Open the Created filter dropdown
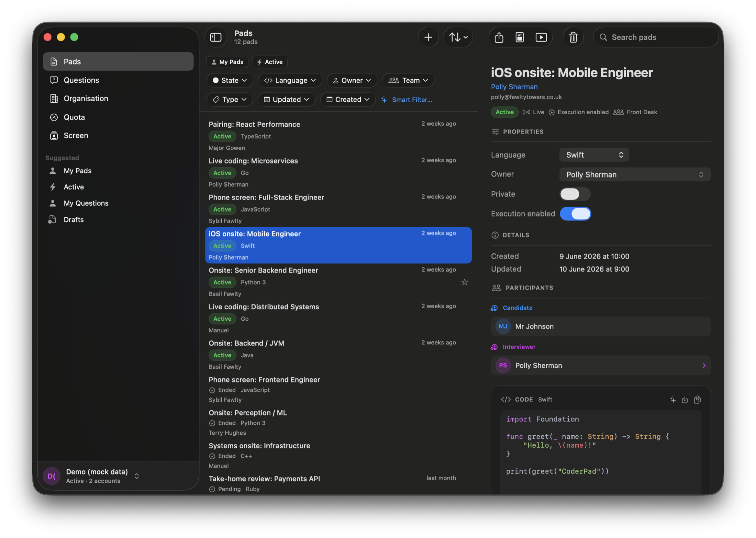This screenshot has width=756, height=538. (x=348, y=100)
